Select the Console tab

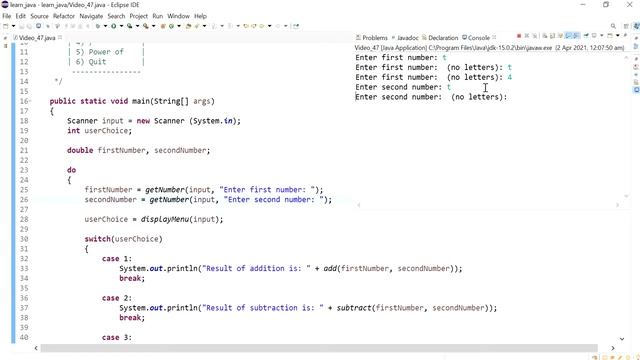476,38
